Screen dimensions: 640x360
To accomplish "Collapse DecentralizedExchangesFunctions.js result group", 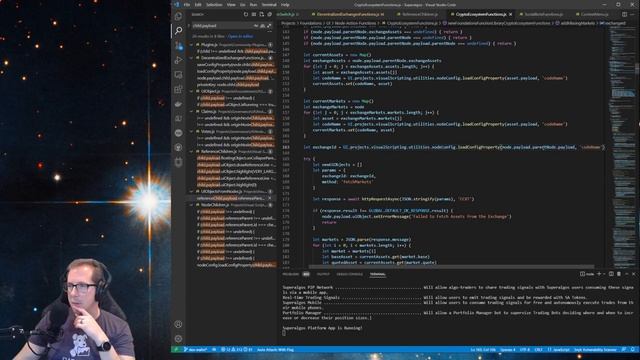I will pyautogui.click(x=191, y=58).
